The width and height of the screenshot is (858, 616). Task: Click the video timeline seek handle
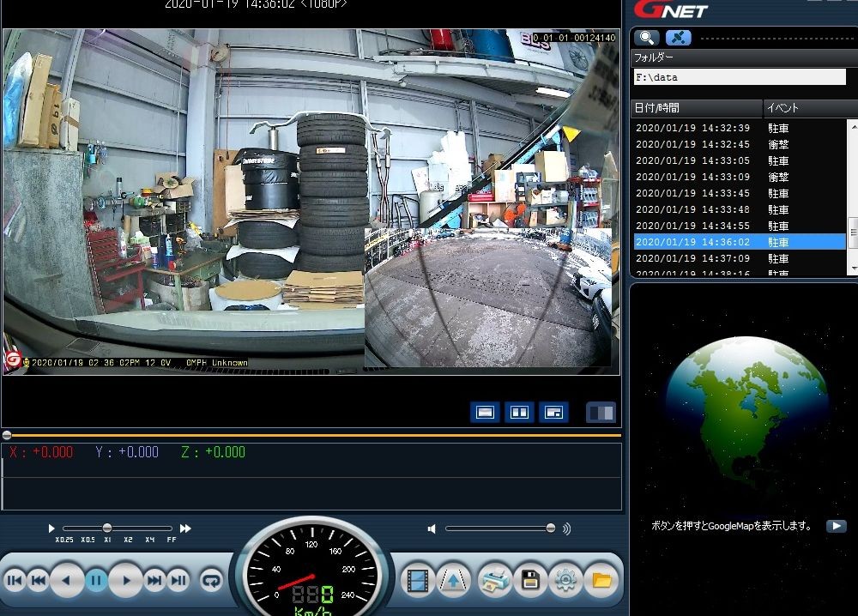click(x=7, y=435)
